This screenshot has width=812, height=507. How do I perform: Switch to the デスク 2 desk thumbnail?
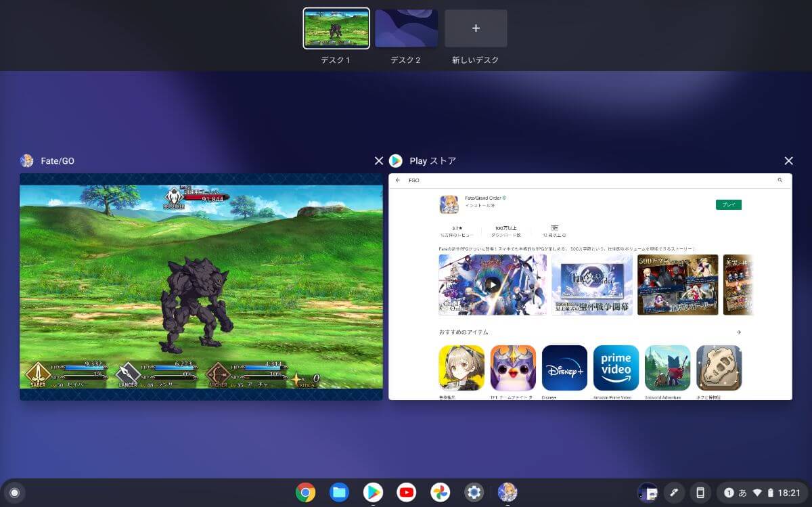tap(406, 28)
